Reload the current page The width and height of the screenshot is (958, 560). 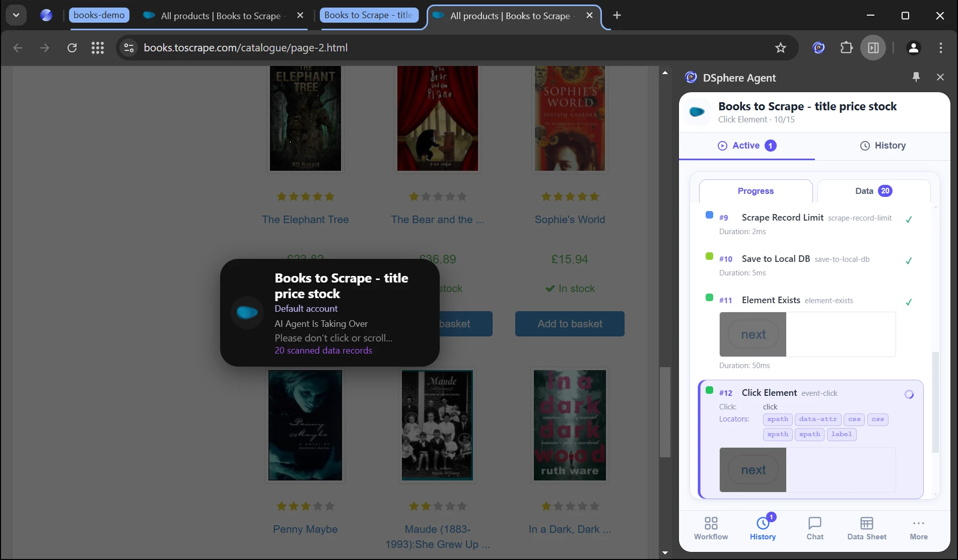72,48
